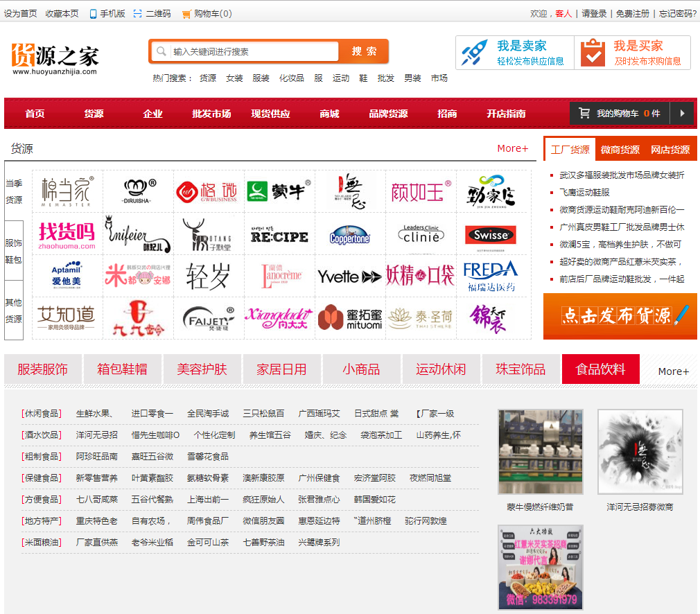Switch to the 网店货源 tab
Screen dimensions: 700x614
click(670, 150)
